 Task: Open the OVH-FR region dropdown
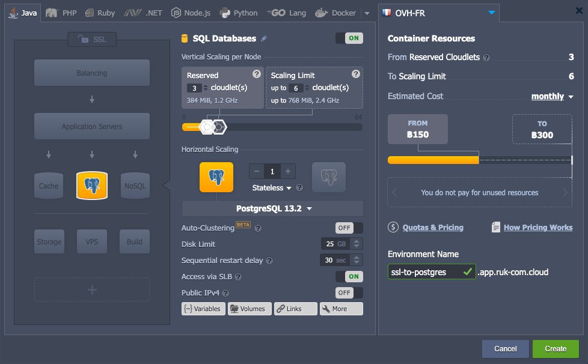[x=439, y=13]
